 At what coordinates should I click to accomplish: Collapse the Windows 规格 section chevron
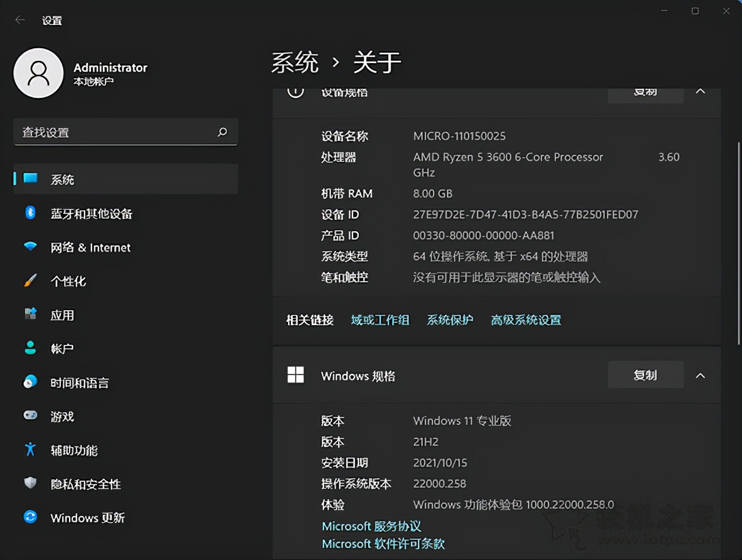[x=700, y=376]
